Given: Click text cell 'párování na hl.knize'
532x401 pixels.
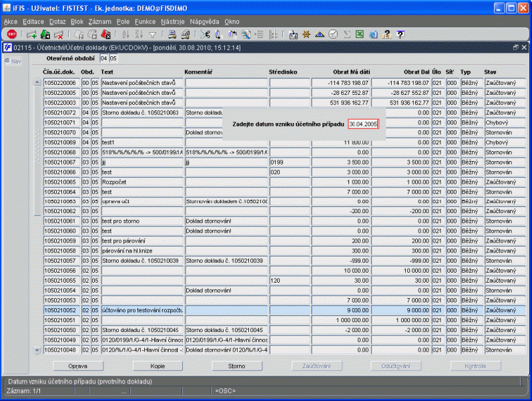Looking at the screenshot, I should click(142, 251).
